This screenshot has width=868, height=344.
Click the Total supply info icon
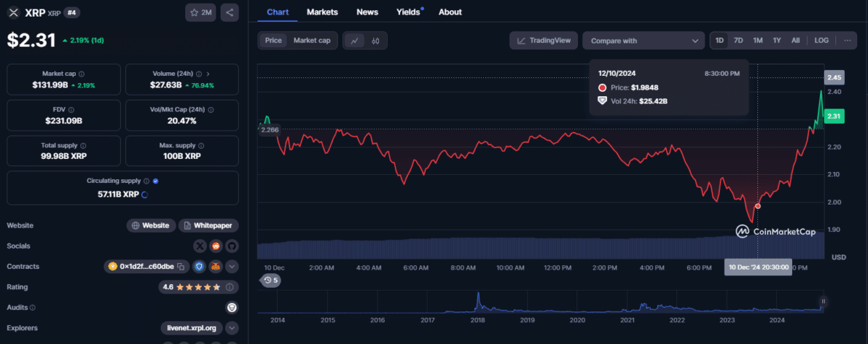82,145
